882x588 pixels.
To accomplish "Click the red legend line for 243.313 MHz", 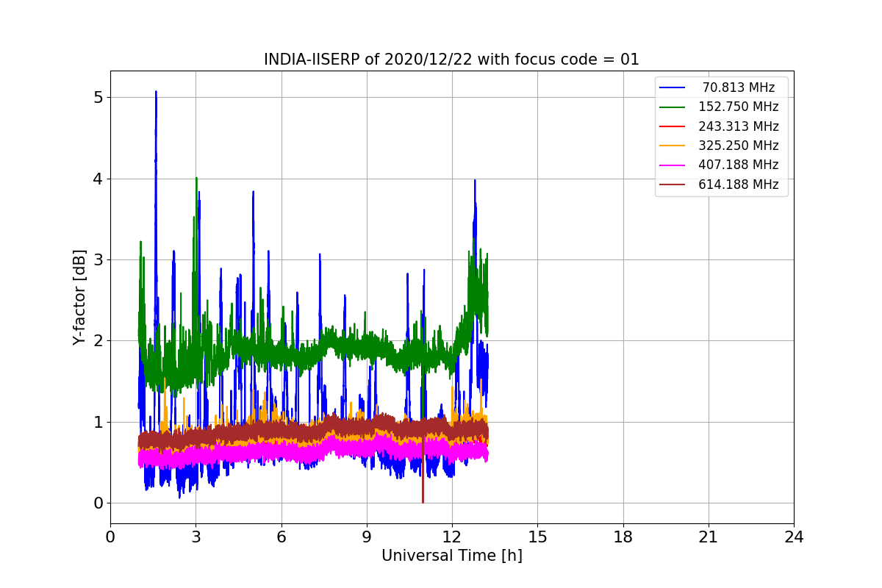I will click(x=673, y=126).
